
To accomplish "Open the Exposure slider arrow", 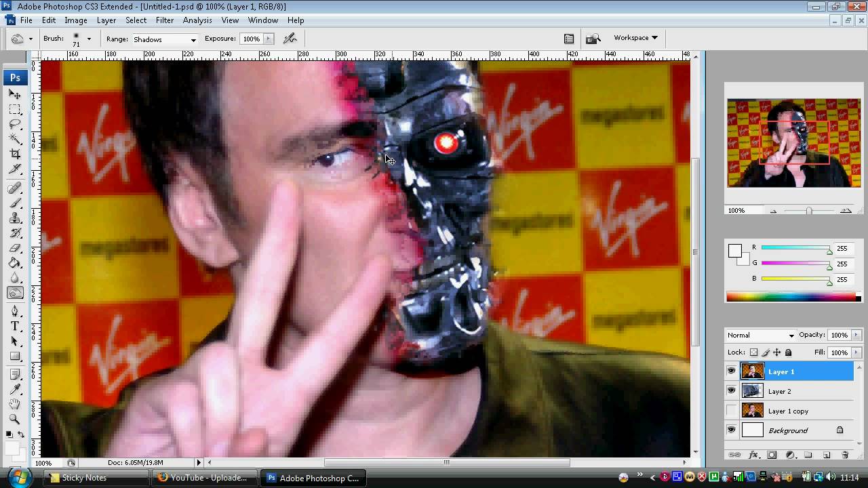I will (x=268, y=39).
